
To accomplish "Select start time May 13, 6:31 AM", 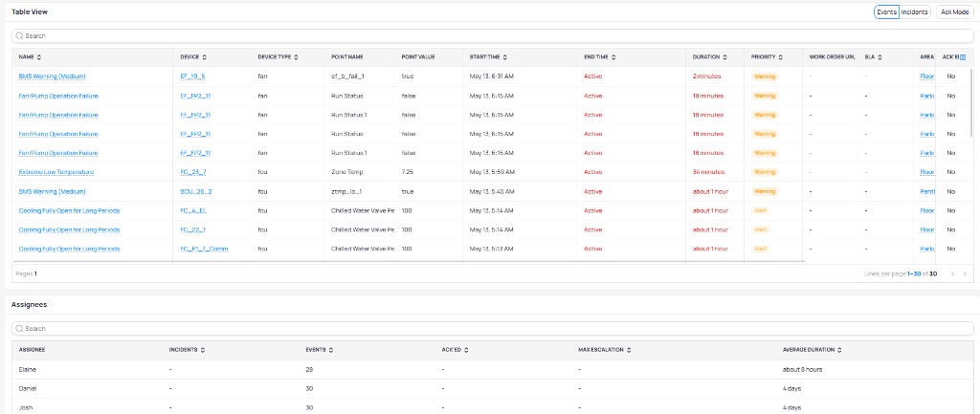I will (492, 76).
